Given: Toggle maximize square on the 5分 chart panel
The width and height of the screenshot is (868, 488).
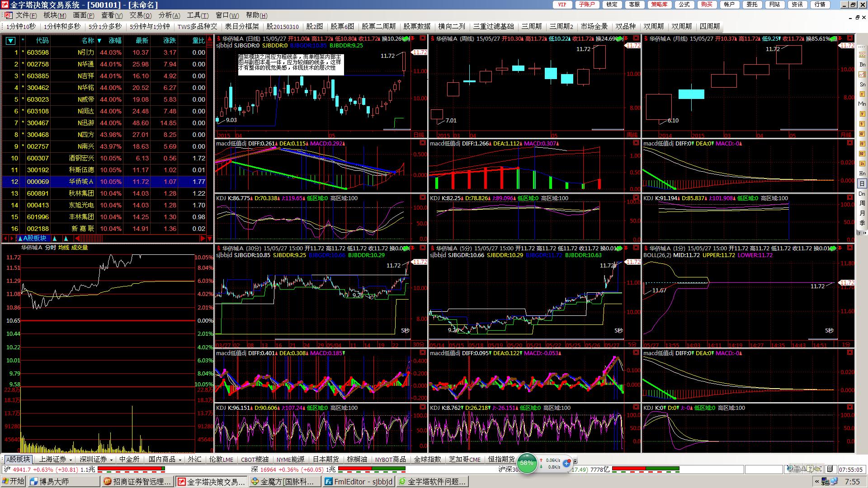Looking at the screenshot, I should tap(636, 248).
